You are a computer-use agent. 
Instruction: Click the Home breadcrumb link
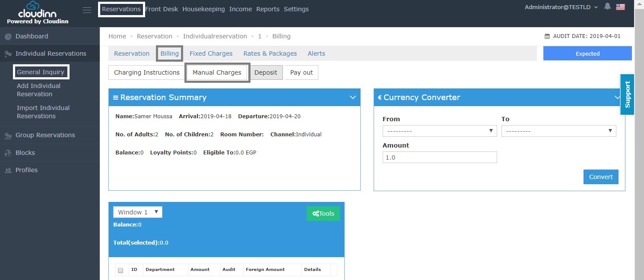click(x=117, y=36)
